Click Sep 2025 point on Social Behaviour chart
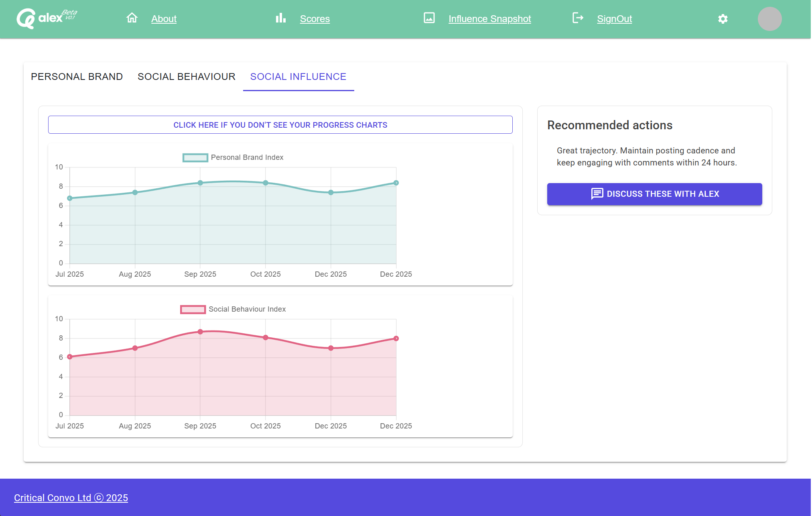 pyautogui.click(x=200, y=332)
